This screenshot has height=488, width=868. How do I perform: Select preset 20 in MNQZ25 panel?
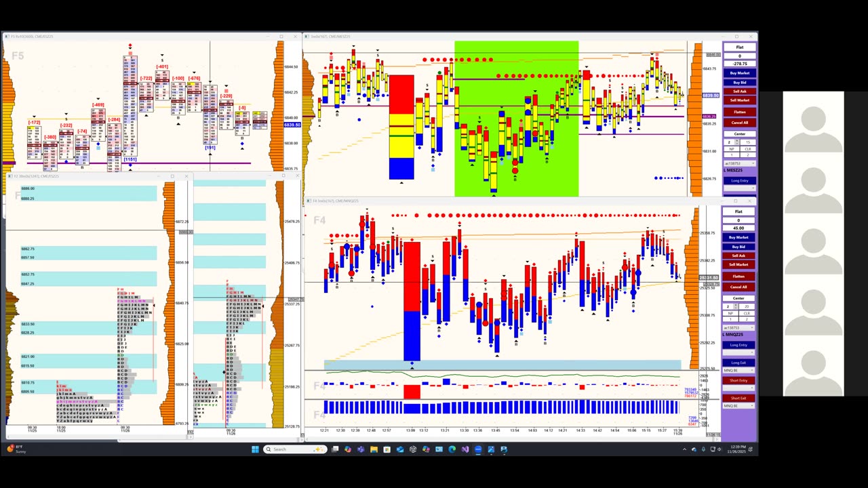(x=747, y=306)
